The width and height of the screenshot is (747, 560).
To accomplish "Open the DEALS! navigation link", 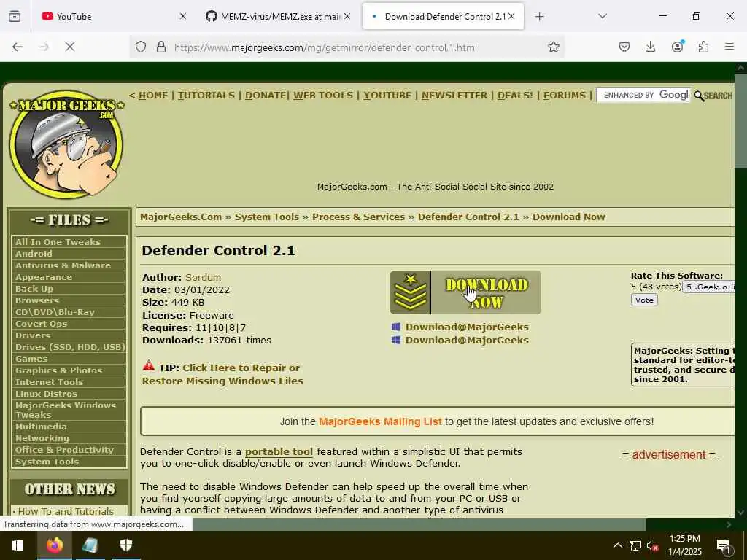I will tap(515, 96).
